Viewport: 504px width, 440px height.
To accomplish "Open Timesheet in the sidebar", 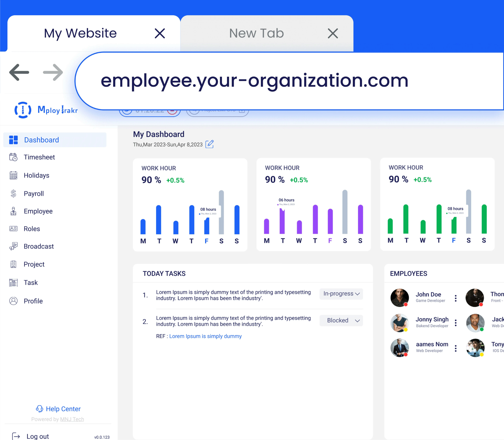I will [39, 157].
